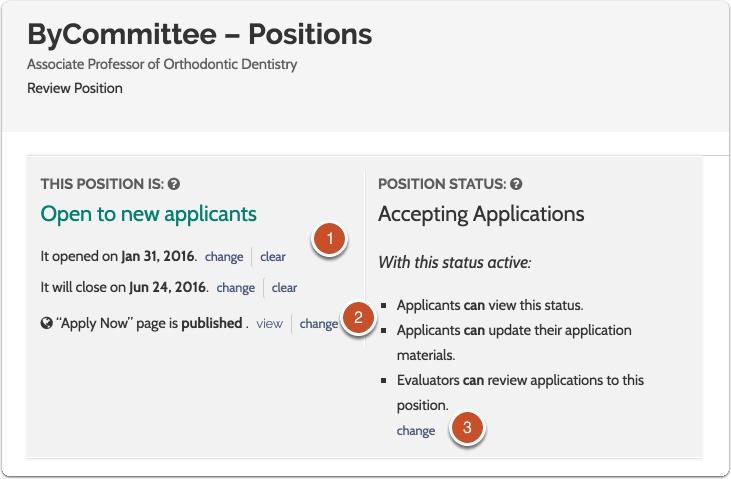
Task: Click the 'Jan 31, 2016' date text
Action: [x=159, y=256]
